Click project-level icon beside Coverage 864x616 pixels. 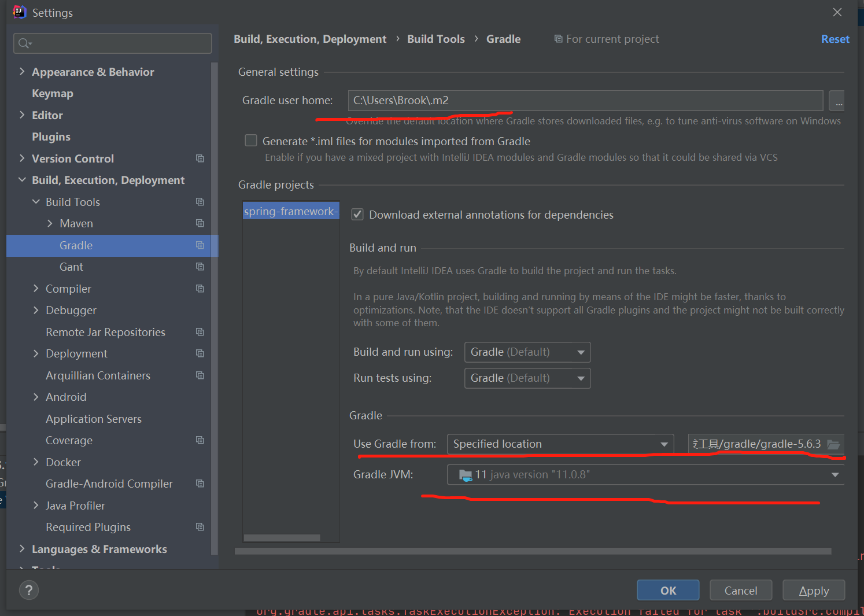click(200, 440)
